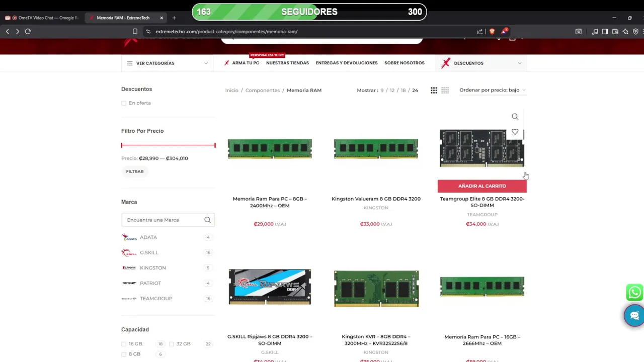This screenshot has width=644, height=362.
Task: Share this page via the share icon
Action: 479,31
